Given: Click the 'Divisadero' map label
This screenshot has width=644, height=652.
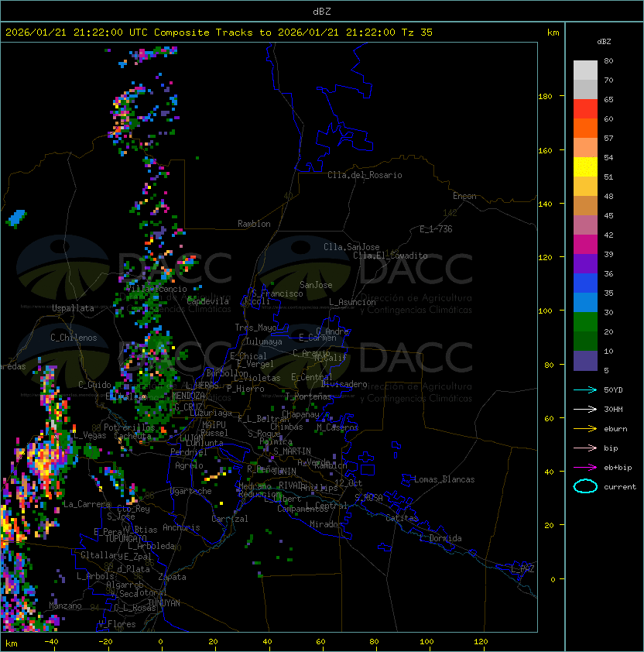Looking at the screenshot, I should coord(344,384).
